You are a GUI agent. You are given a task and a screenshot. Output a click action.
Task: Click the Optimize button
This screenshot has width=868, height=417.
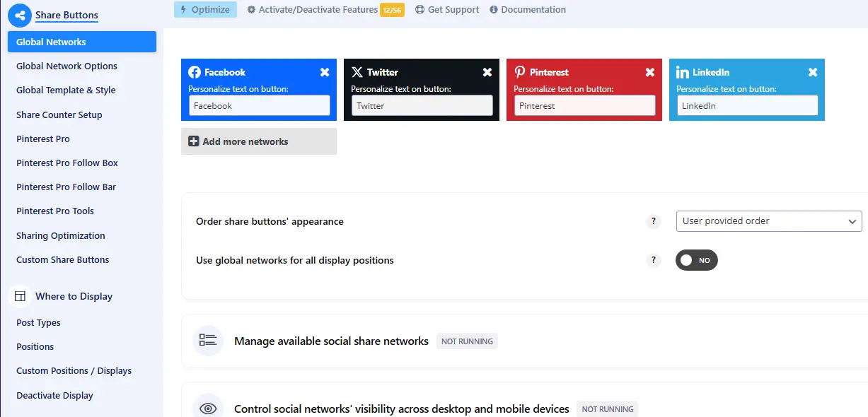point(205,9)
